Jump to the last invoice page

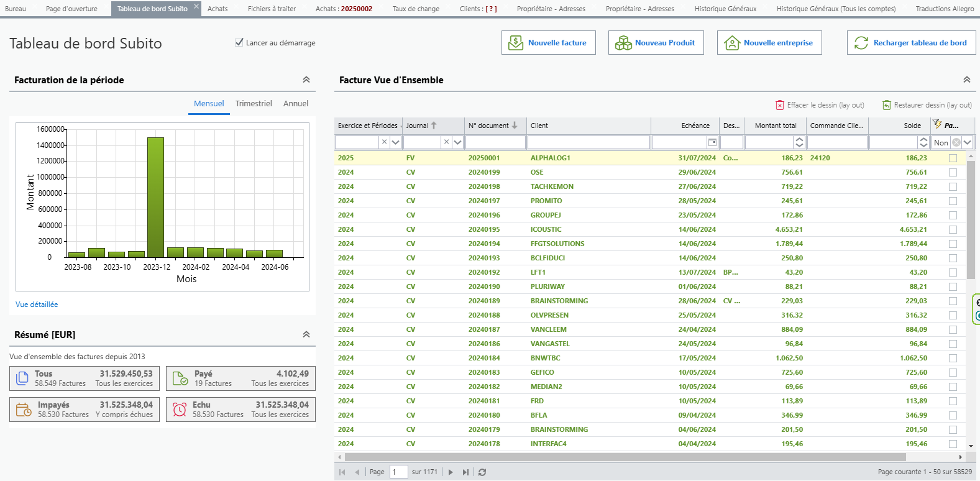point(465,472)
